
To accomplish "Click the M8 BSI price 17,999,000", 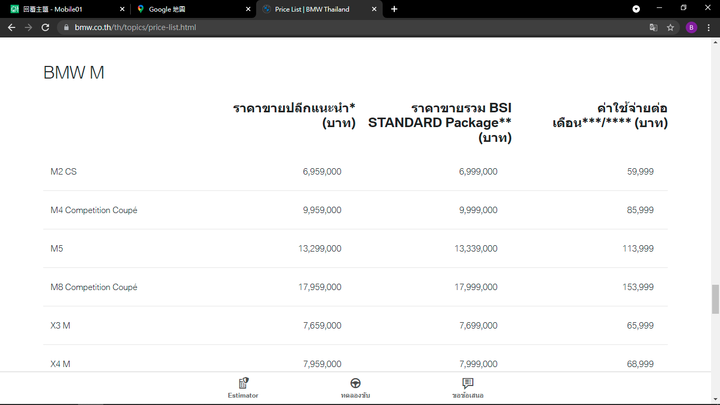I will click(x=476, y=287).
